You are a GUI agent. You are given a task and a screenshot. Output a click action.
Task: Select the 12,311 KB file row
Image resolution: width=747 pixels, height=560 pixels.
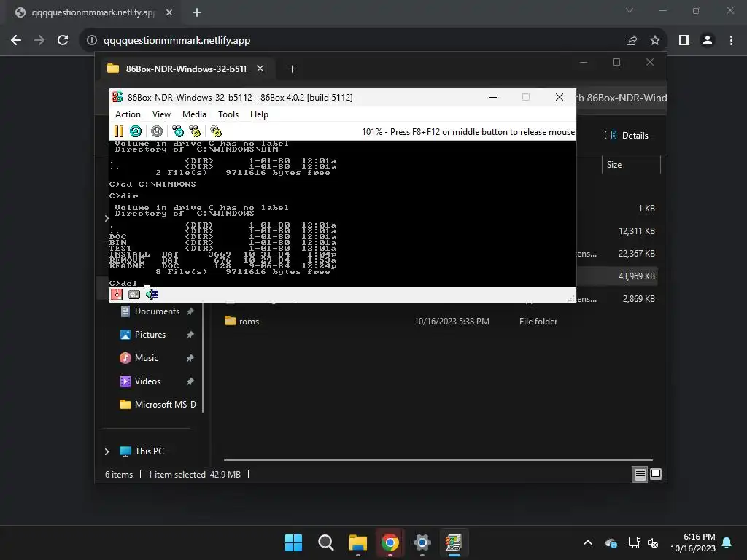(x=617, y=231)
